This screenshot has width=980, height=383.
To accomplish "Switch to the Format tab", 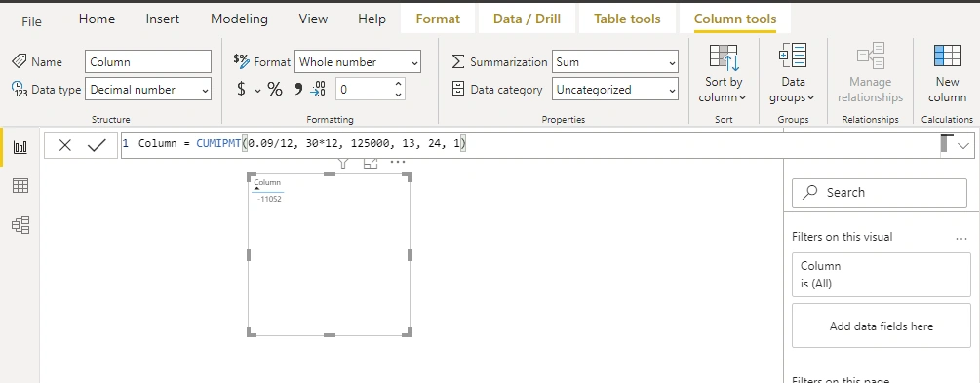I will pyautogui.click(x=438, y=19).
